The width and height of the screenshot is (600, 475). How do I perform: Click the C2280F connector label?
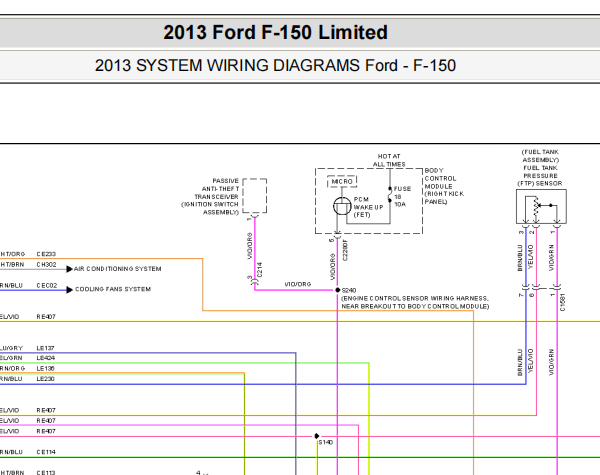(345, 250)
